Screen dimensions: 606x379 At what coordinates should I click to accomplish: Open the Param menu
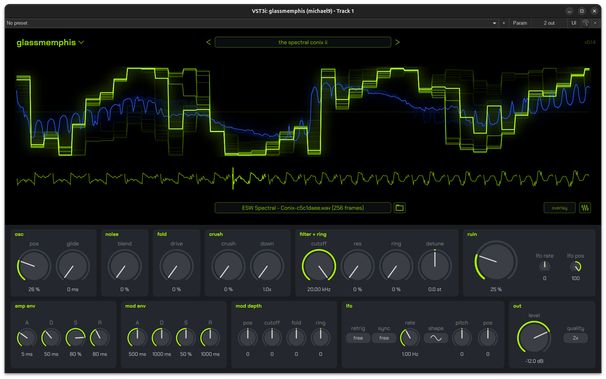click(x=520, y=23)
